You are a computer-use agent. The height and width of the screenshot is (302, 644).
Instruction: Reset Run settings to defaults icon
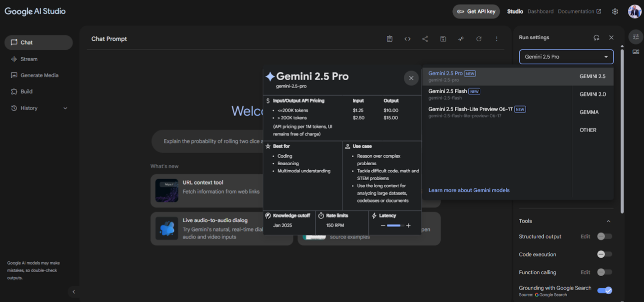tap(596, 38)
